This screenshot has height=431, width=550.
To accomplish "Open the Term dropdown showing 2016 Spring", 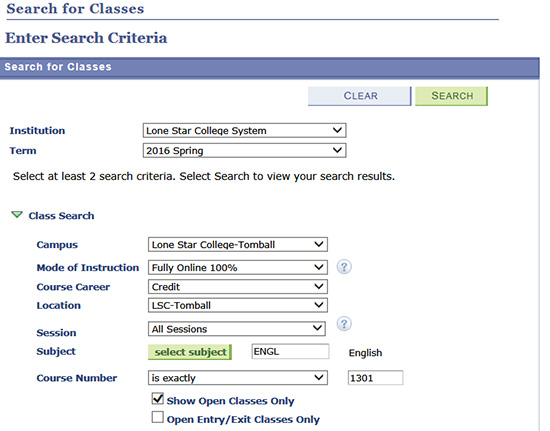I will tap(244, 150).
